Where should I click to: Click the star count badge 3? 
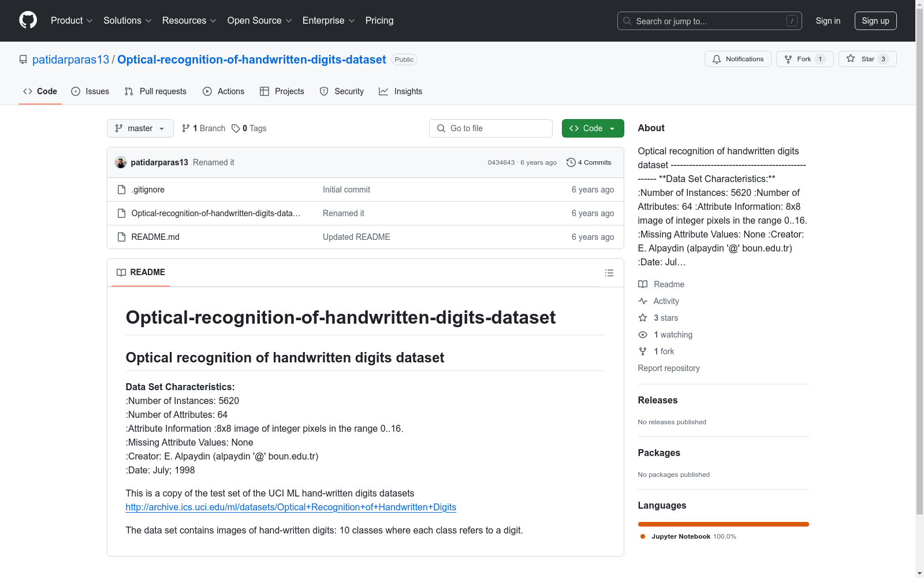[x=883, y=59]
